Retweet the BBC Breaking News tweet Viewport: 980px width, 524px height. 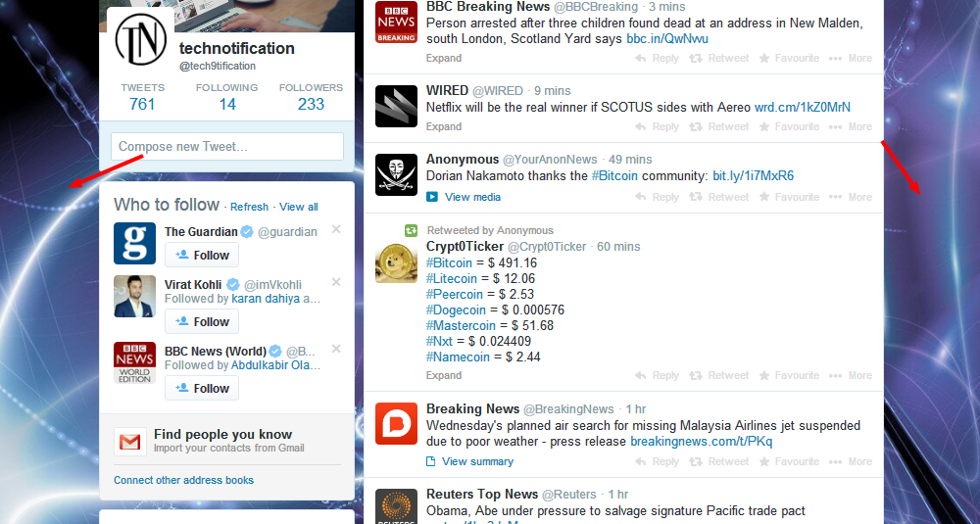(x=718, y=58)
